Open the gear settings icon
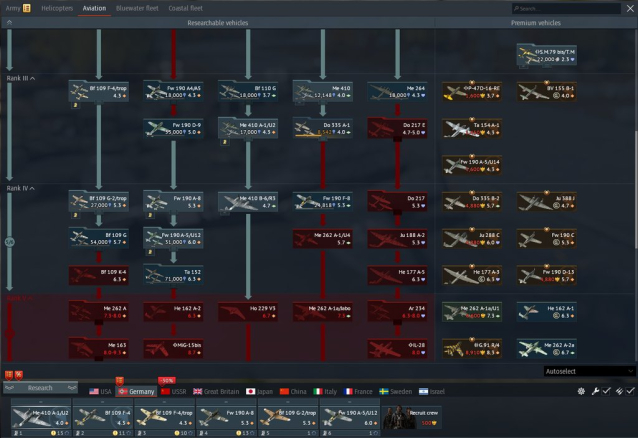638x438 pixels. tap(581, 391)
